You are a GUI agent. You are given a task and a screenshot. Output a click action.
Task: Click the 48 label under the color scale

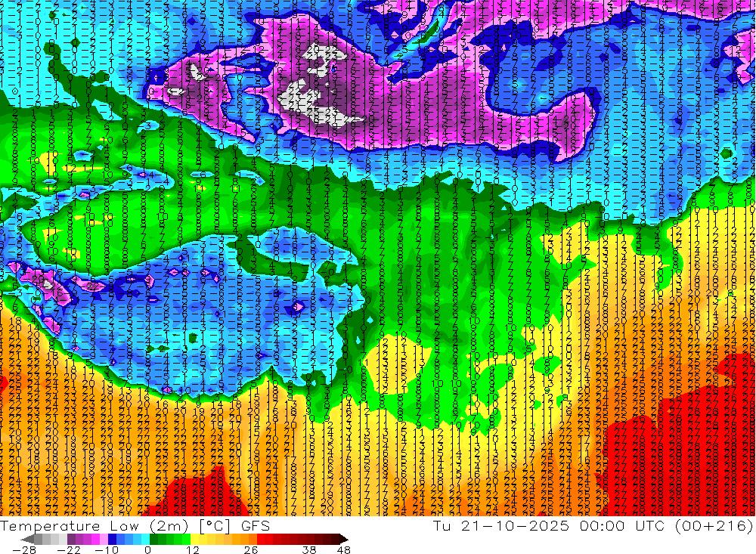pyautogui.click(x=344, y=549)
